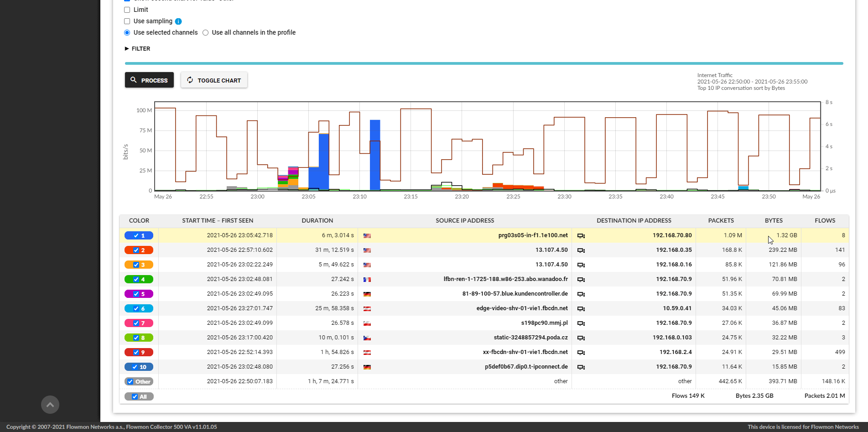Toggle the All rows checkbox at table bottom
Screen dimensions: 868x432
pyautogui.click(x=134, y=396)
